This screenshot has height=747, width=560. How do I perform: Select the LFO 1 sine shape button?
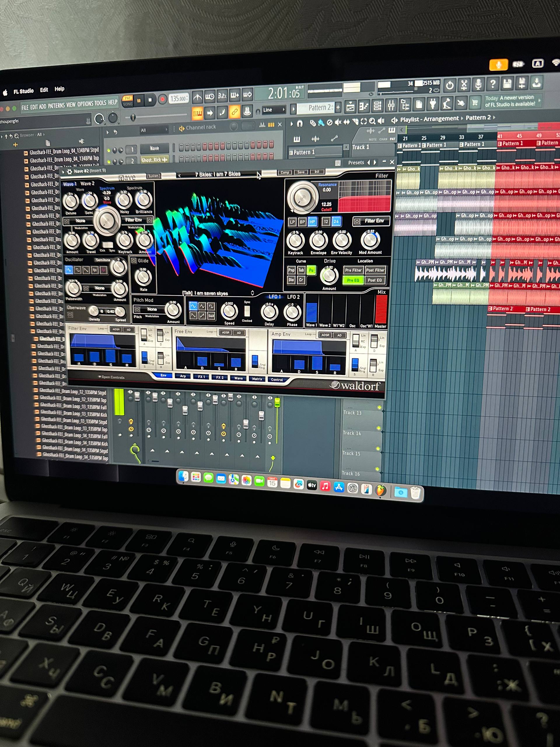click(x=193, y=306)
